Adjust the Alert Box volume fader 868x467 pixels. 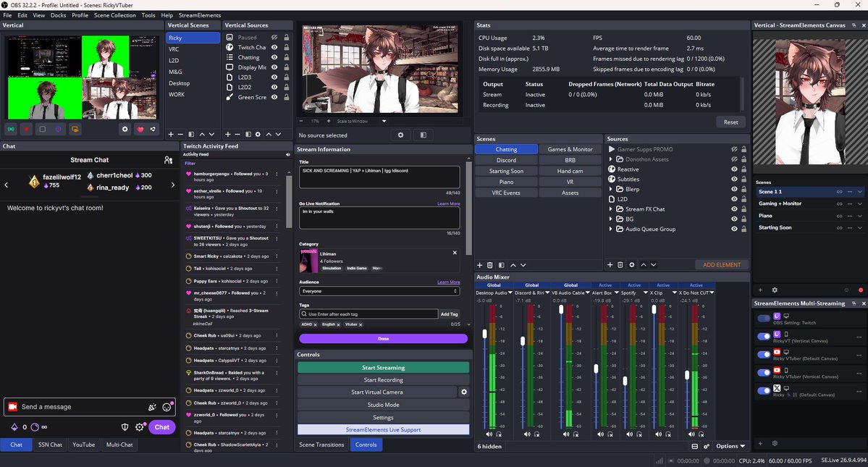(597, 369)
